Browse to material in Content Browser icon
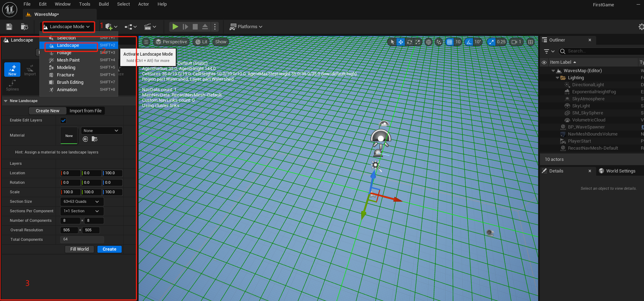Image resolution: width=644 pixels, height=301 pixels. (95, 139)
